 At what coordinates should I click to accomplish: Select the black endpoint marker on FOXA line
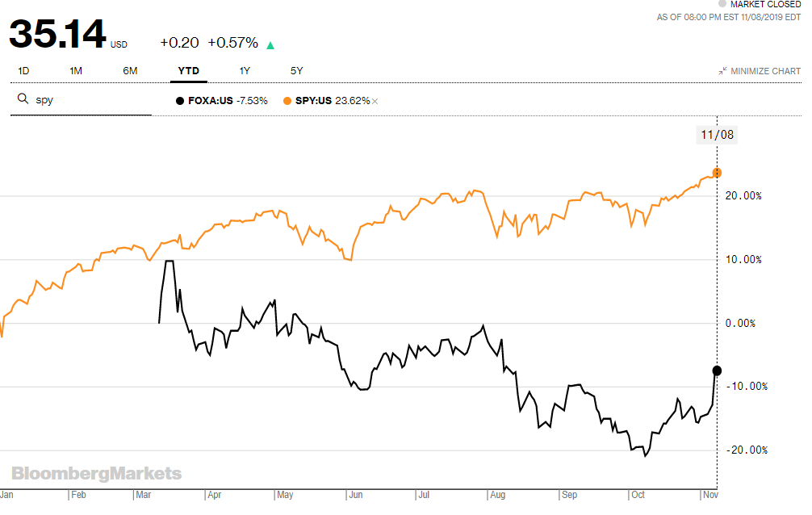click(716, 371)
